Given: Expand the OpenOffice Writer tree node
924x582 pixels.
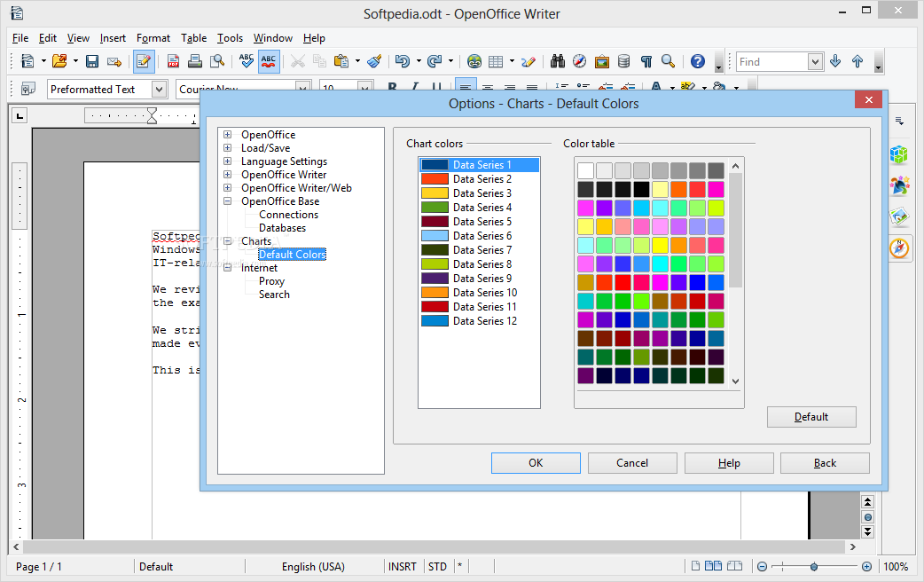Looking at the screenshot, I should pos(228,175).
